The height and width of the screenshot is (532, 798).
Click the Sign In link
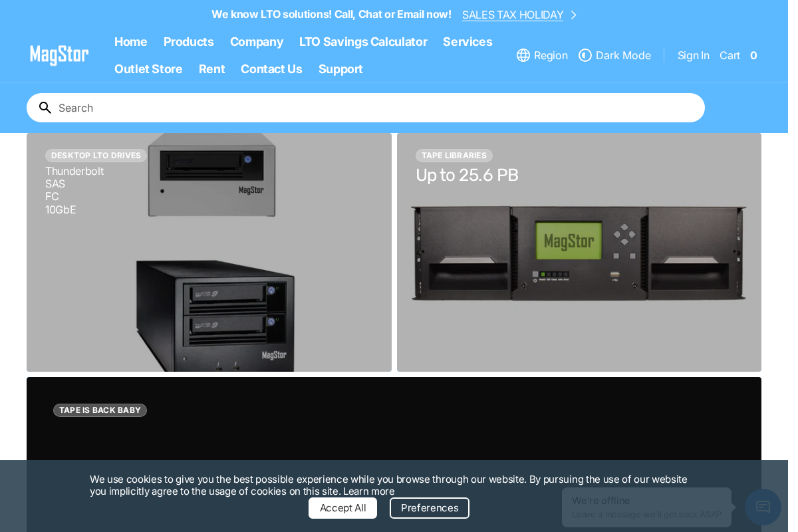tap(694, 55)
